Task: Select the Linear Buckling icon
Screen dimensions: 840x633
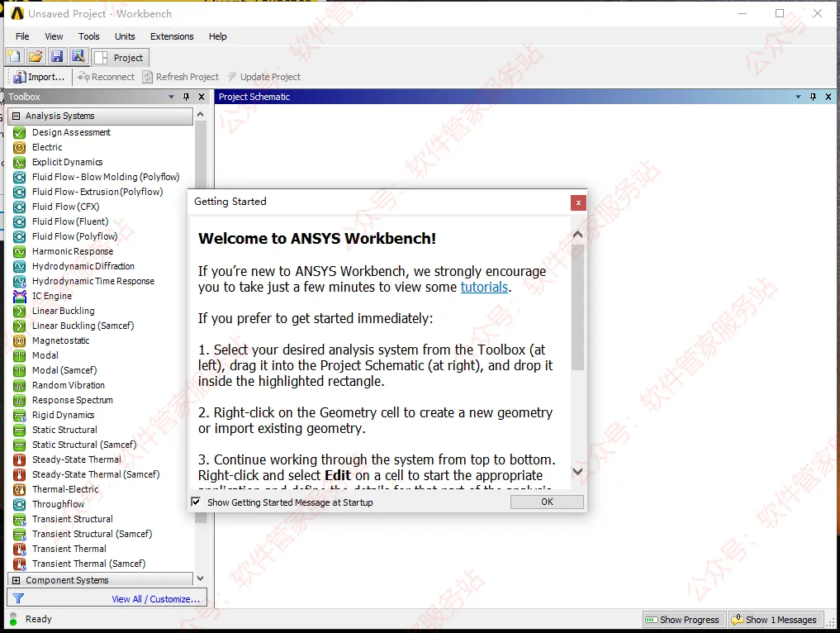Action: [x=19, y=311]
